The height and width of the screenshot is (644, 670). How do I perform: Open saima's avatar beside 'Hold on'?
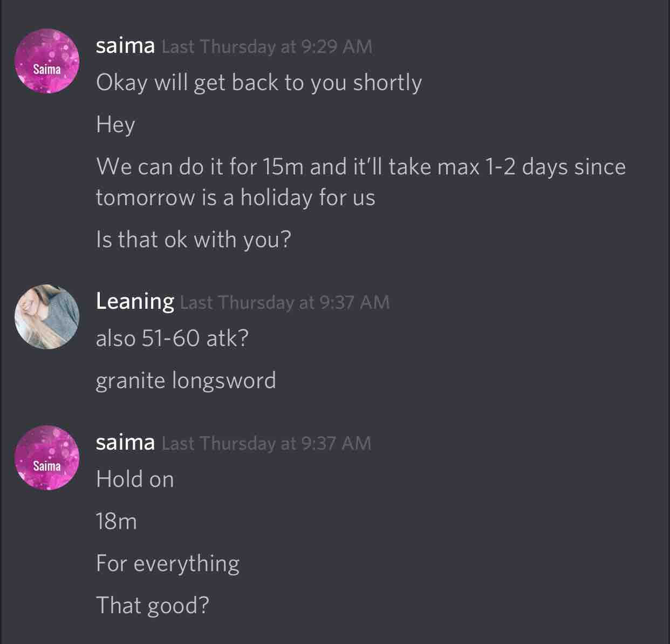click(47, 458)
